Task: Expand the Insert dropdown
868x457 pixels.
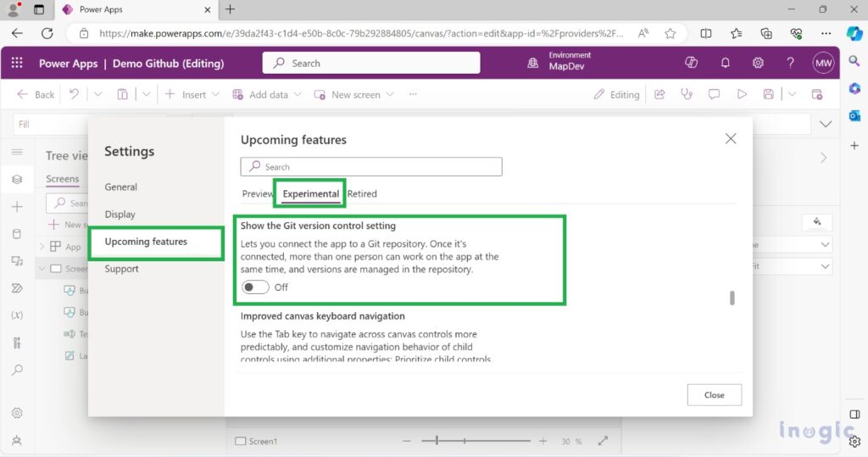Action: (x=192, y=95)
